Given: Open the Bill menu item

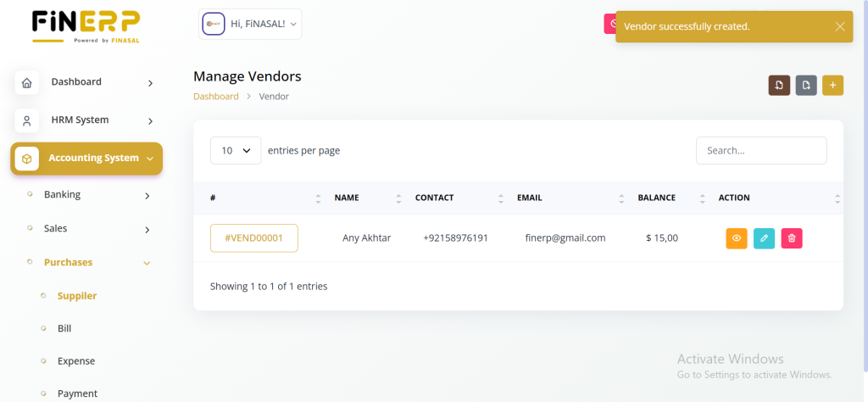Looking at the screenshot, I should point(64,328).
